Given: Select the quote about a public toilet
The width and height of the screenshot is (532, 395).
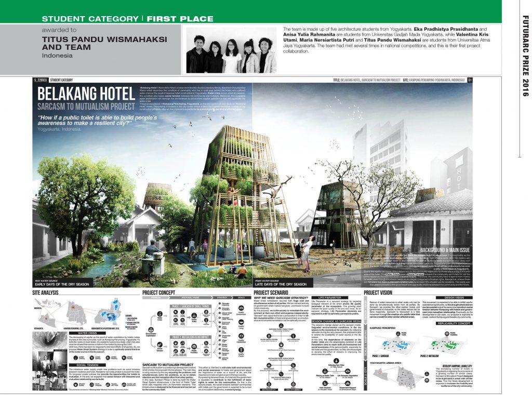Looking at the screenshot, I should pyautogui.click(x=97, y=120).
